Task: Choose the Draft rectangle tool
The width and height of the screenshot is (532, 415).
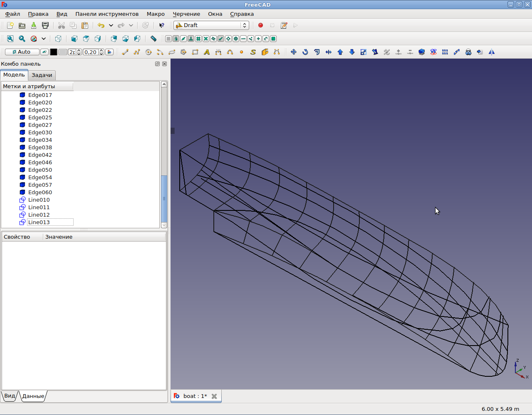Action: click(195, 52)
